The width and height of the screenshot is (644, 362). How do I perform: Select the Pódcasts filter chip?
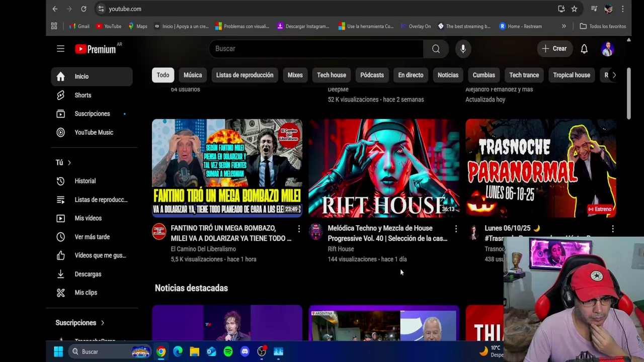click(372, 75)
